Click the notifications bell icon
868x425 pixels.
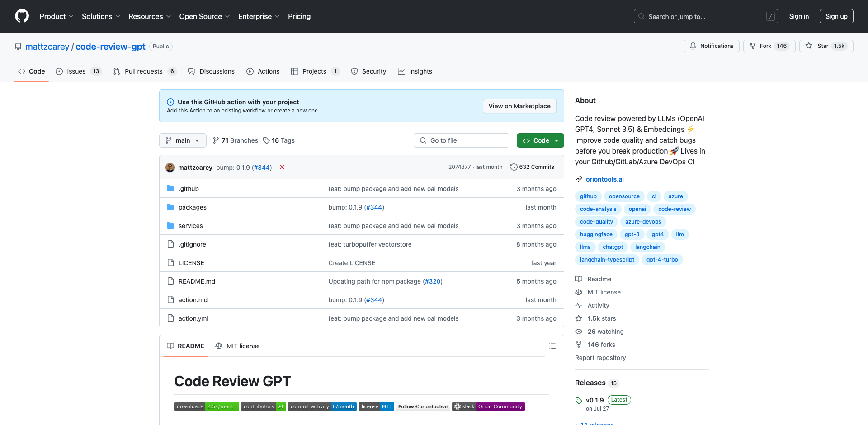tap(693, 46)
